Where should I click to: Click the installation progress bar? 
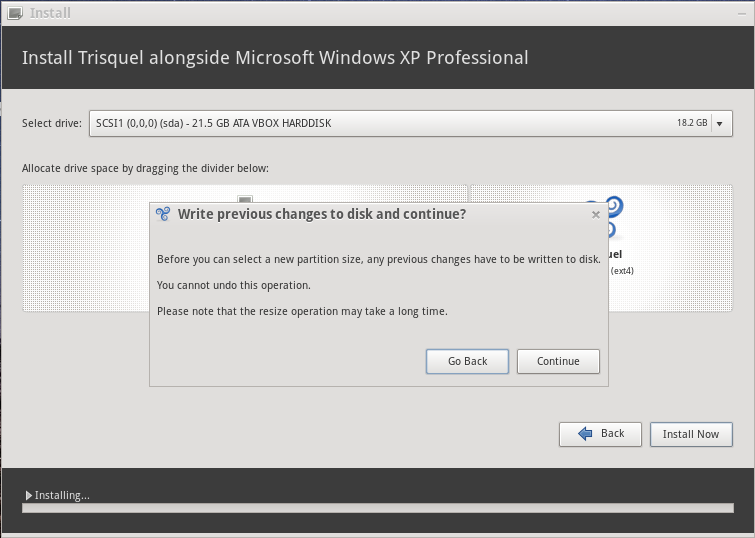coord(378,508)
